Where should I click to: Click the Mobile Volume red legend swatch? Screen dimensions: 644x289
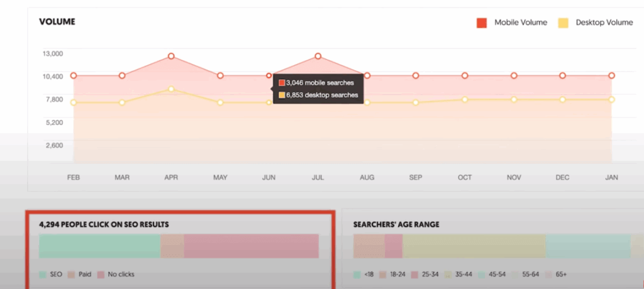tap(482, 23)
